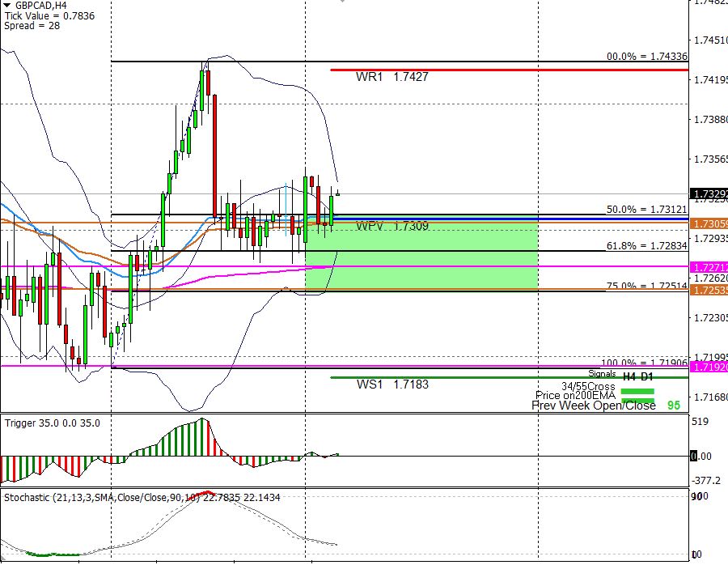Click the dropdown triangle beside GBPCAD,H4

coord(7,5)
